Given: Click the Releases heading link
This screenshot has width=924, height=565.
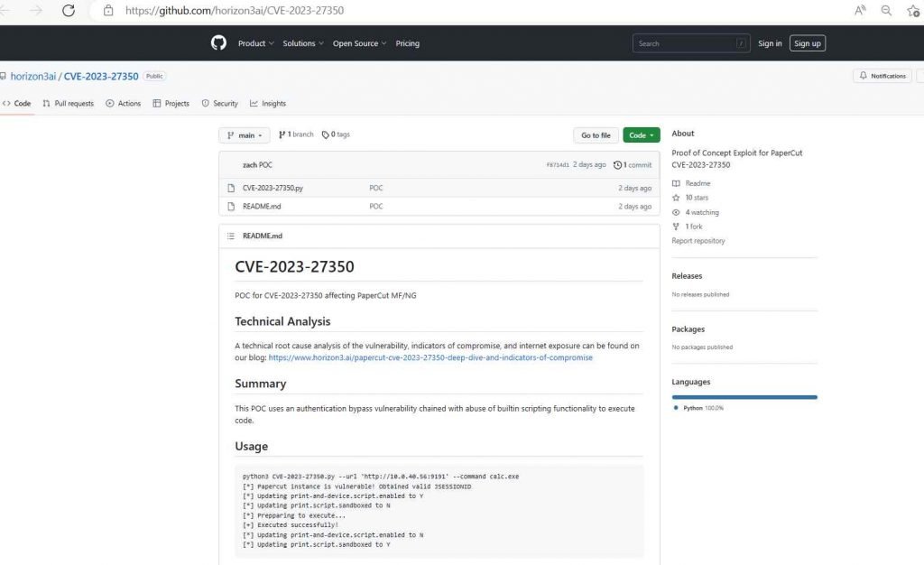Looking at the screenshot, I should pyautogui.click(x=687, y=275).
